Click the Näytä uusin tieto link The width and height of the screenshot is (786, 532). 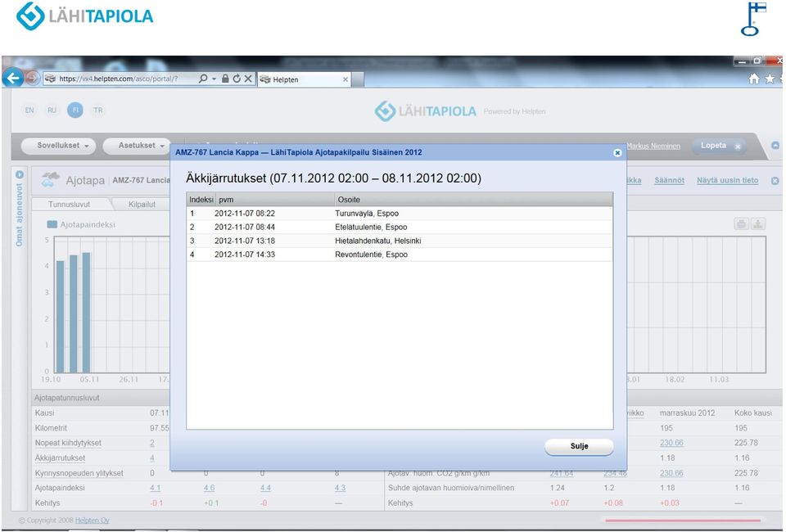(x=727, y=180)
